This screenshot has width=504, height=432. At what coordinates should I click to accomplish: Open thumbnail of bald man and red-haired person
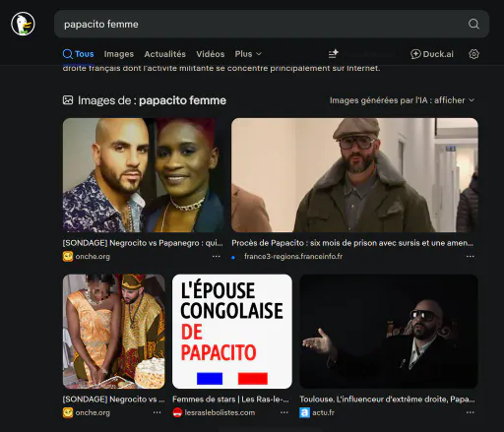(x=144, y=175)
